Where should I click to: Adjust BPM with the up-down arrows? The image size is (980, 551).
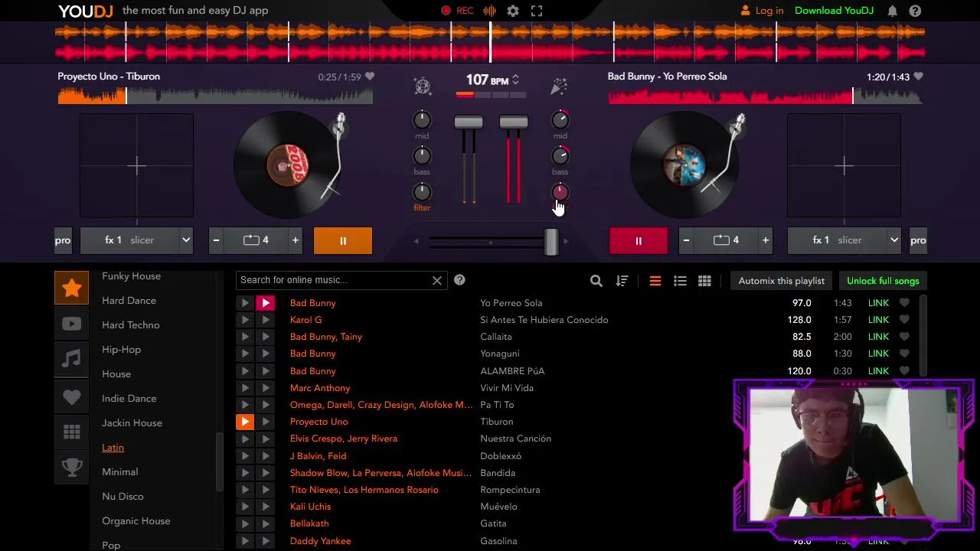515,80
